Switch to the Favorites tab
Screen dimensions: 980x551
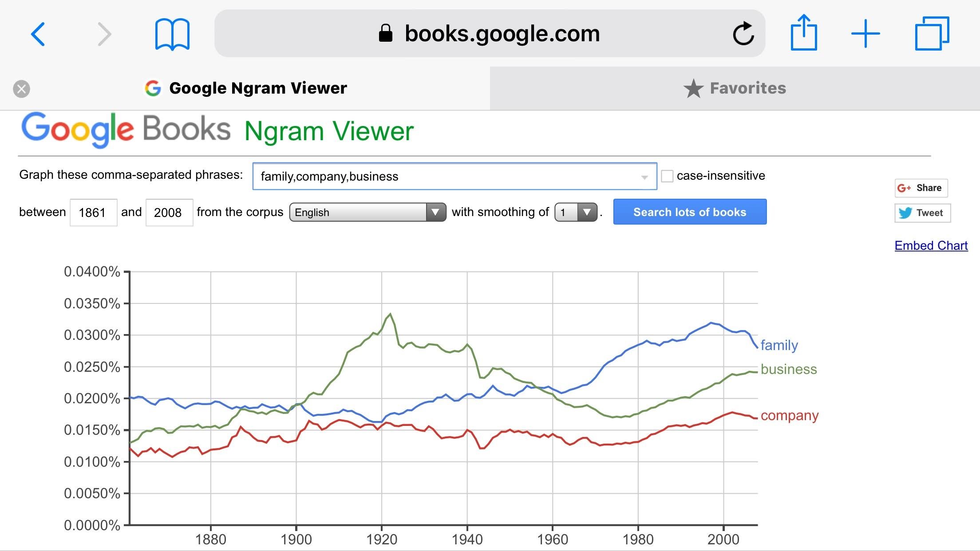735,88
